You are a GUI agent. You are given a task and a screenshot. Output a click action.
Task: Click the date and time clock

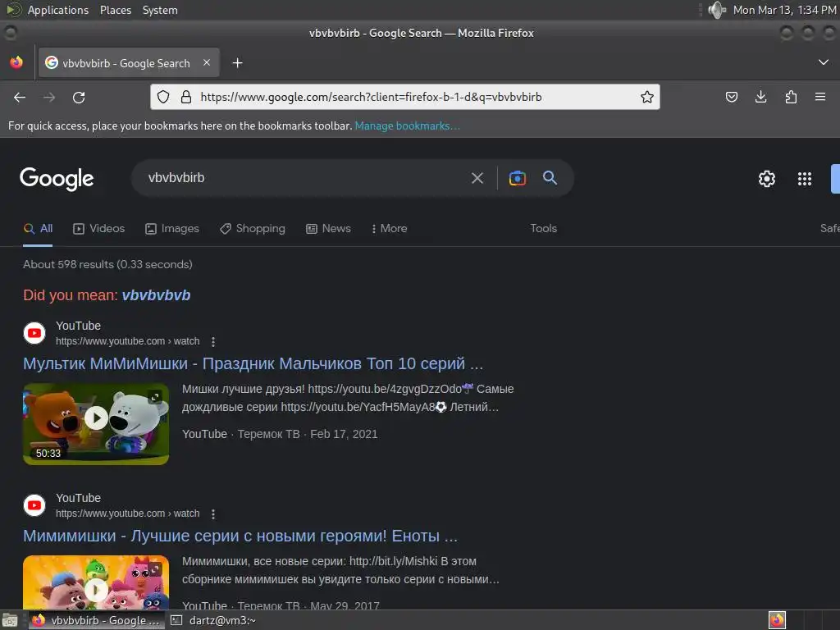[784, 10]
